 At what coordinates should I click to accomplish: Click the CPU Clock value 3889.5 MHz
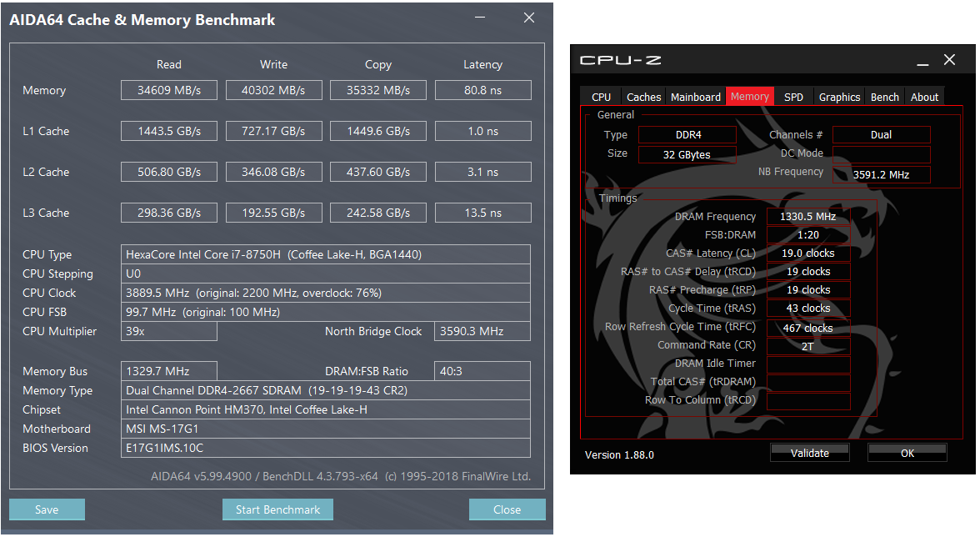pyautogui.click(x=326, y=293)
